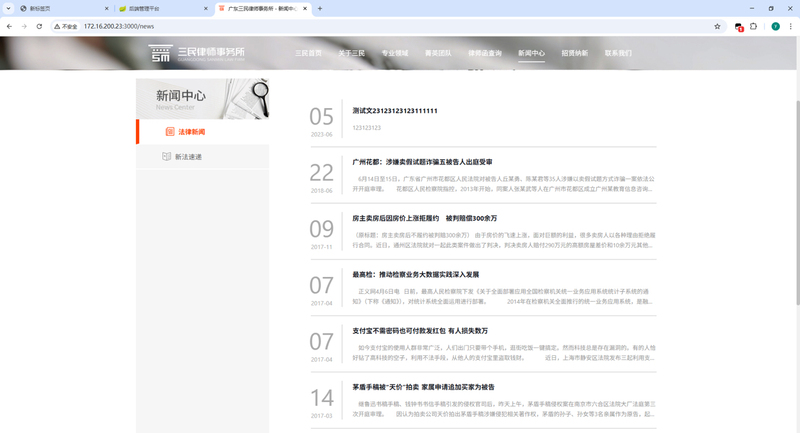Click date 05 2023-06
Viewport: 800px width, 433px height.
click(x=321, y=121)
